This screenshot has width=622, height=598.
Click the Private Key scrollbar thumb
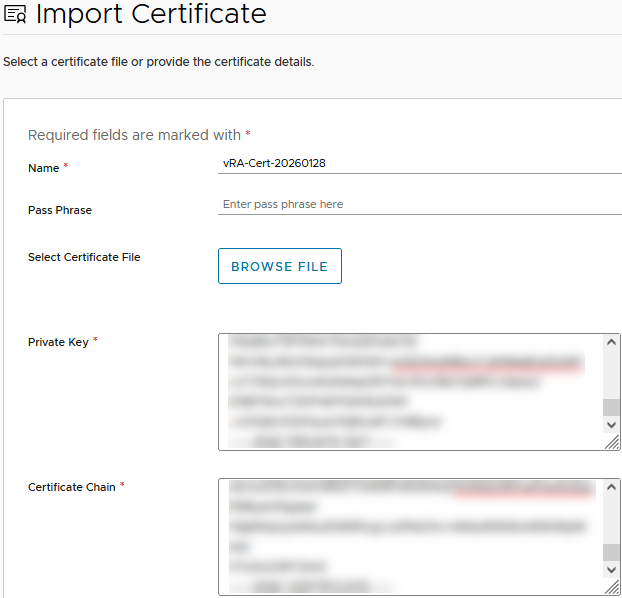611,406
